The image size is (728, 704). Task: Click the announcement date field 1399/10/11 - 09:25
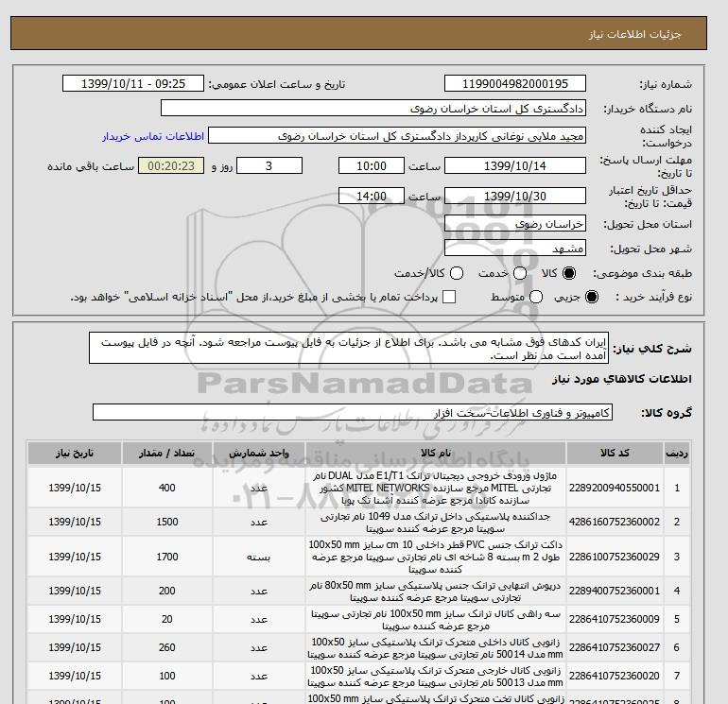pos(133,83)
